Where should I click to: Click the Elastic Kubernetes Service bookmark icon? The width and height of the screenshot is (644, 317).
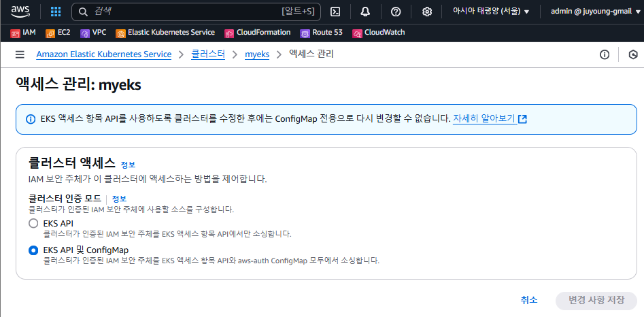120,33
